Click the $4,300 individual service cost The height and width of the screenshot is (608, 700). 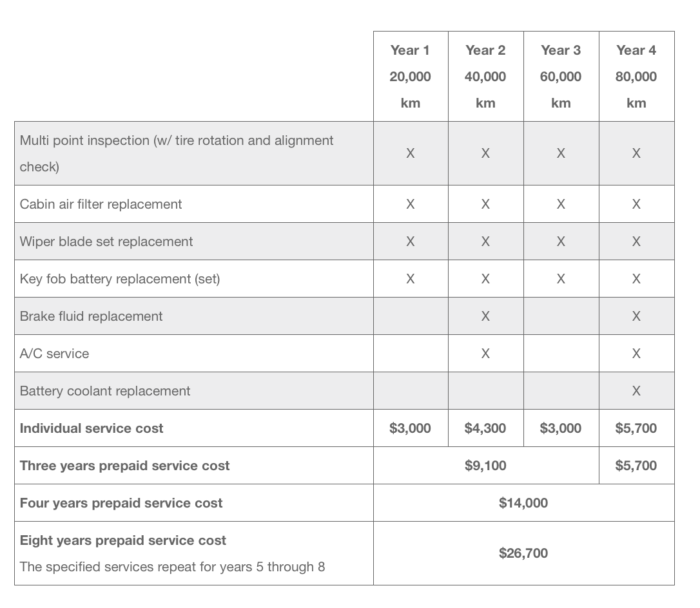click(x=485, y=428)
